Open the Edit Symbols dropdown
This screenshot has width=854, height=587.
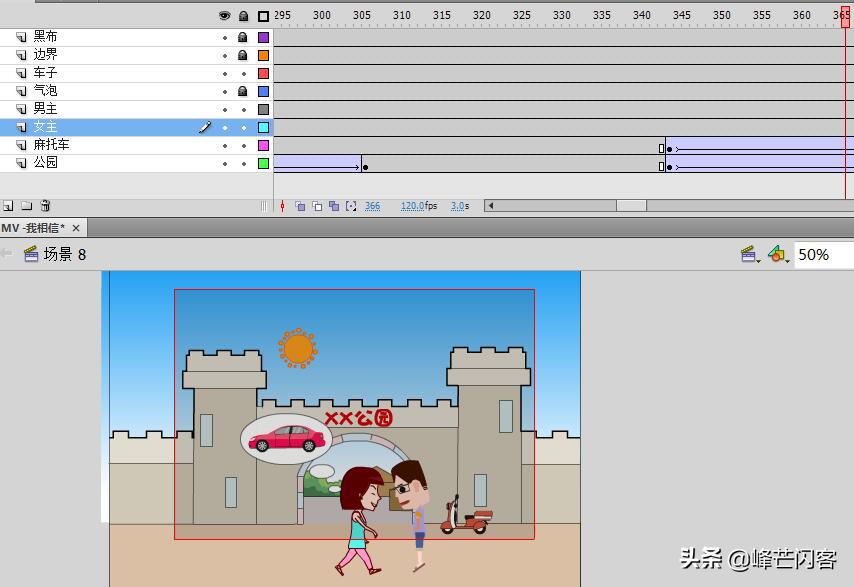(x=777, y=255)
